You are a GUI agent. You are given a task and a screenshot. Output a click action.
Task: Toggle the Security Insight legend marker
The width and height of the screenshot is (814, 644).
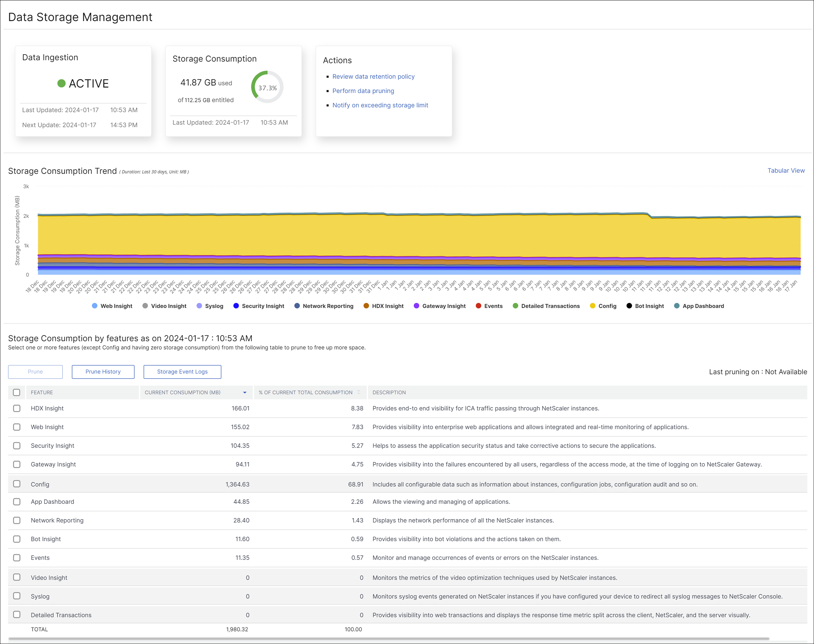pos(236,306)
